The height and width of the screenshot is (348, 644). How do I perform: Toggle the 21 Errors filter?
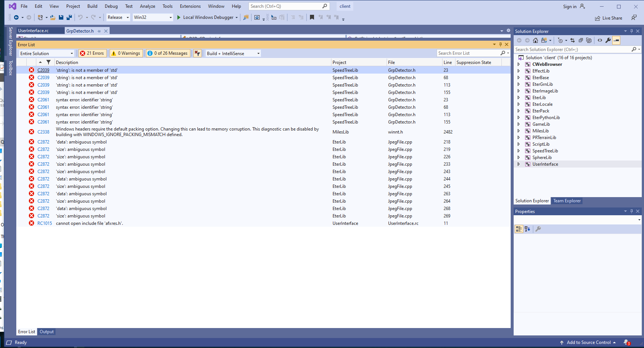point(92,53)
